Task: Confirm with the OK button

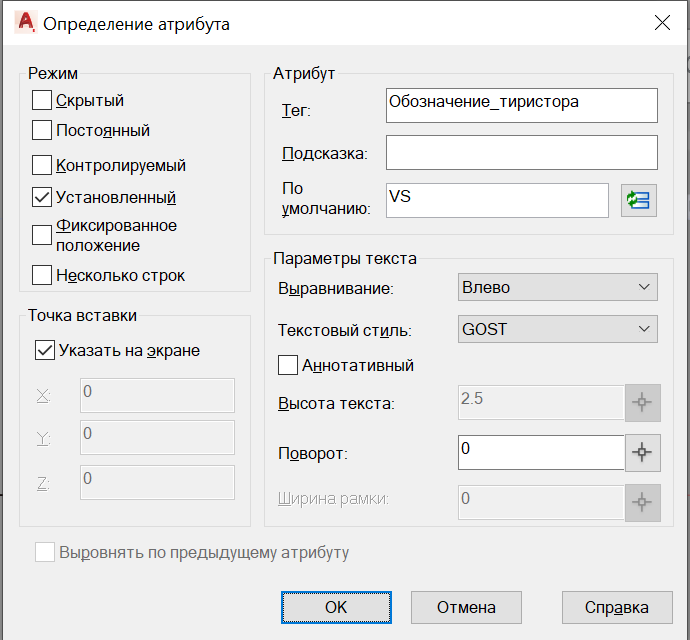Action: 336,607
